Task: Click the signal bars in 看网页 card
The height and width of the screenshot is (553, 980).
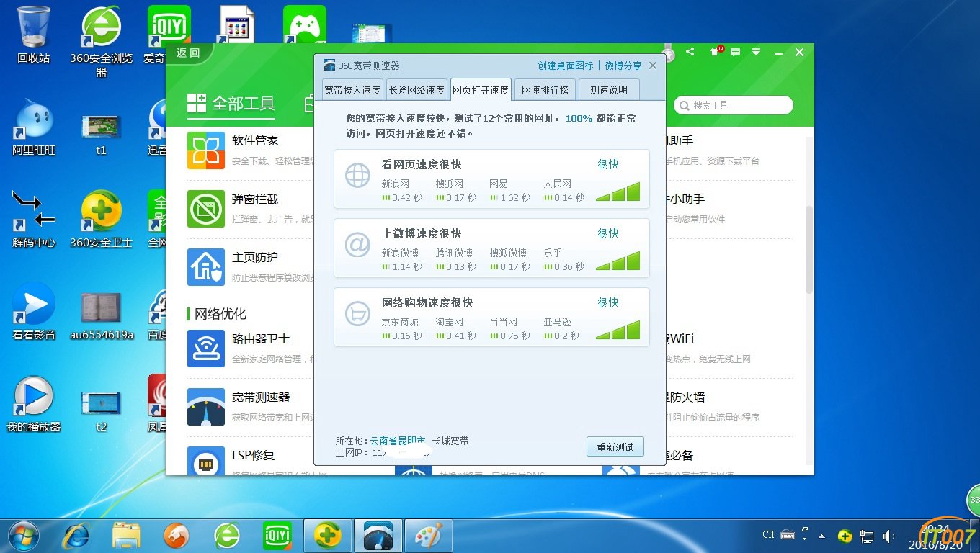Action: pos(618,191)
